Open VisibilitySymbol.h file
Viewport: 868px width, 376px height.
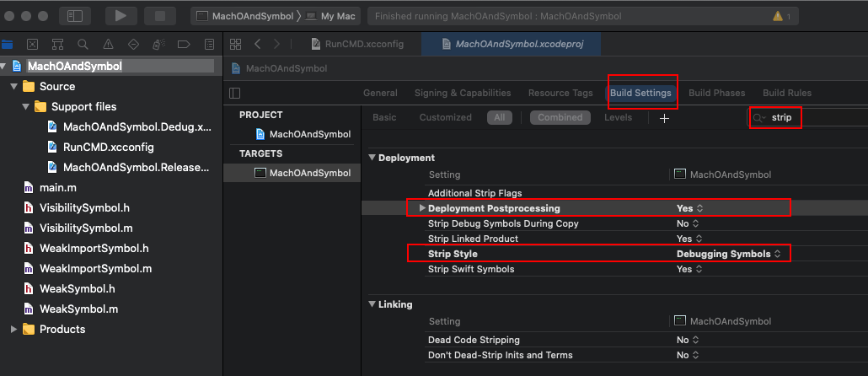[x=77, y=208]
